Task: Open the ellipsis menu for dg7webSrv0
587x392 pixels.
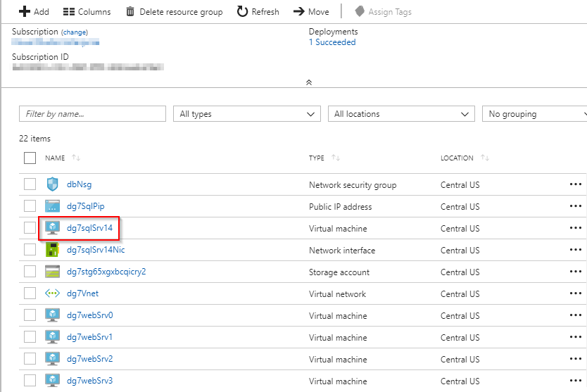Action: pos(576,315)
